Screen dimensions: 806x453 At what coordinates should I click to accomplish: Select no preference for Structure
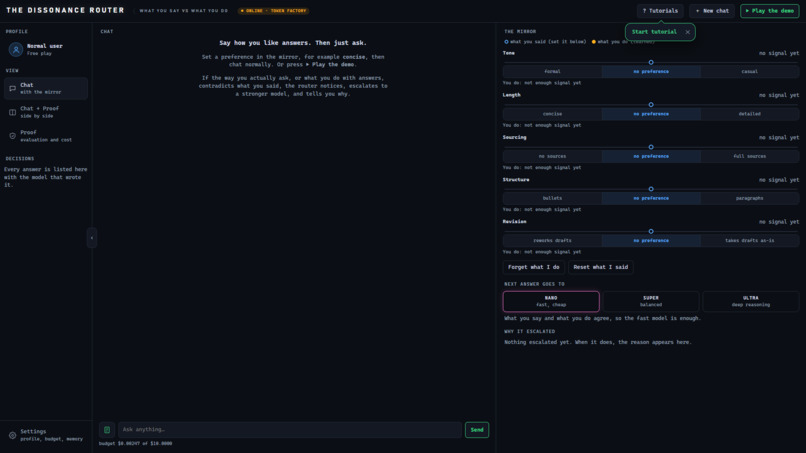[x=651, y=198]
